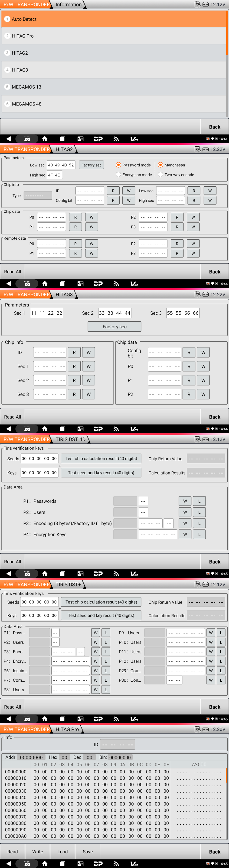Choose HITAG3 from the transponder list
The height and width of the screenshot is (868, 229).
114,70
